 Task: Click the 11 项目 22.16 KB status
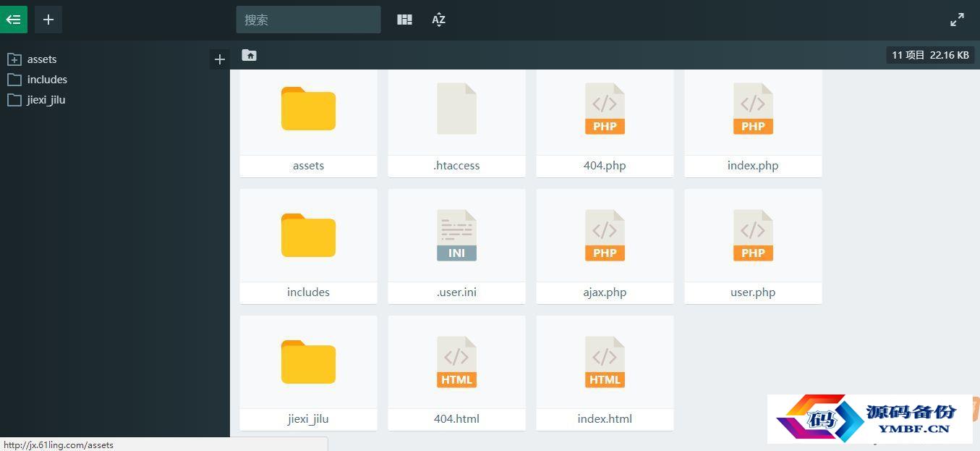[930, 55]
